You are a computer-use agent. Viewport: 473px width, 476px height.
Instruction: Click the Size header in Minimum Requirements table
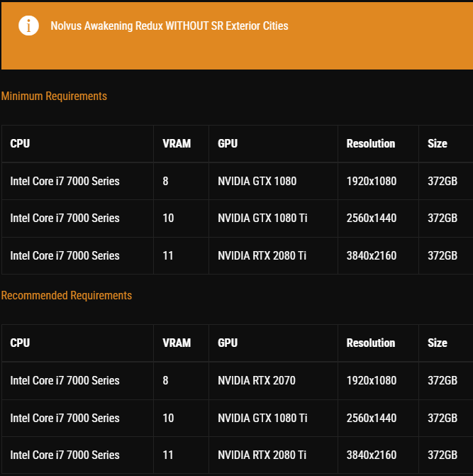438,143
